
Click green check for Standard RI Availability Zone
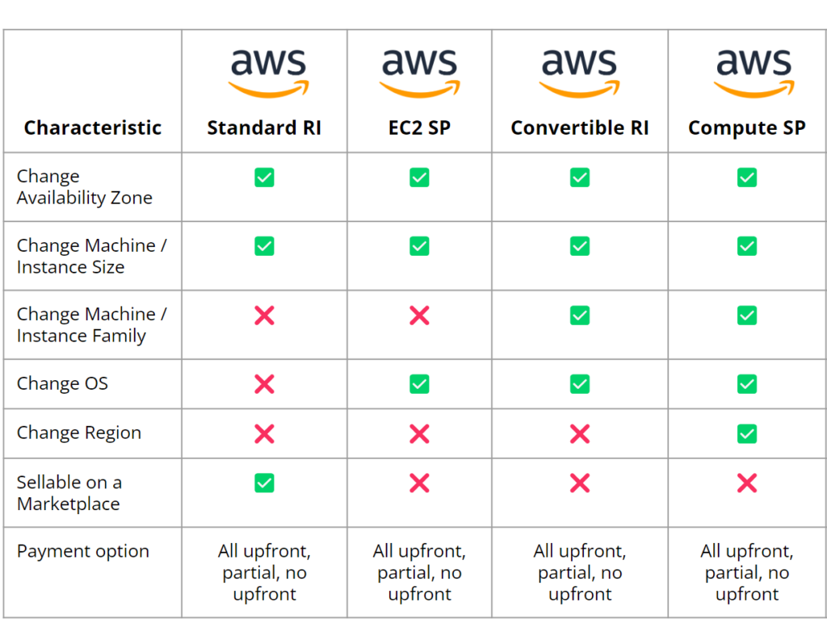(264, 178)
